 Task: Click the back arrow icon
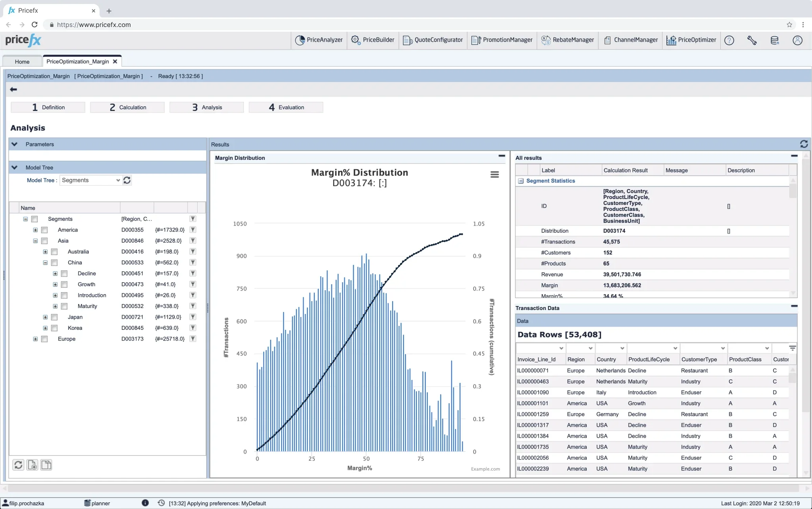pyautogui.click(x=13, y=90)
